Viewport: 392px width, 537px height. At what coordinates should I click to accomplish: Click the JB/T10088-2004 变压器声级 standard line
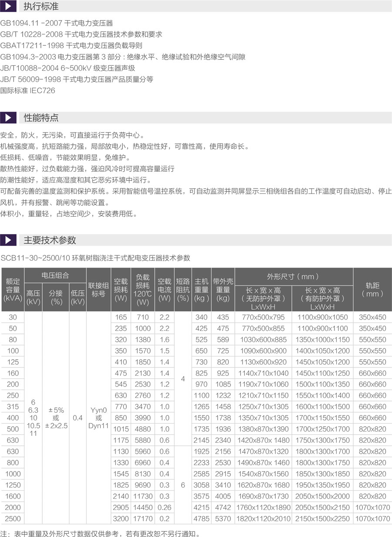68,68
